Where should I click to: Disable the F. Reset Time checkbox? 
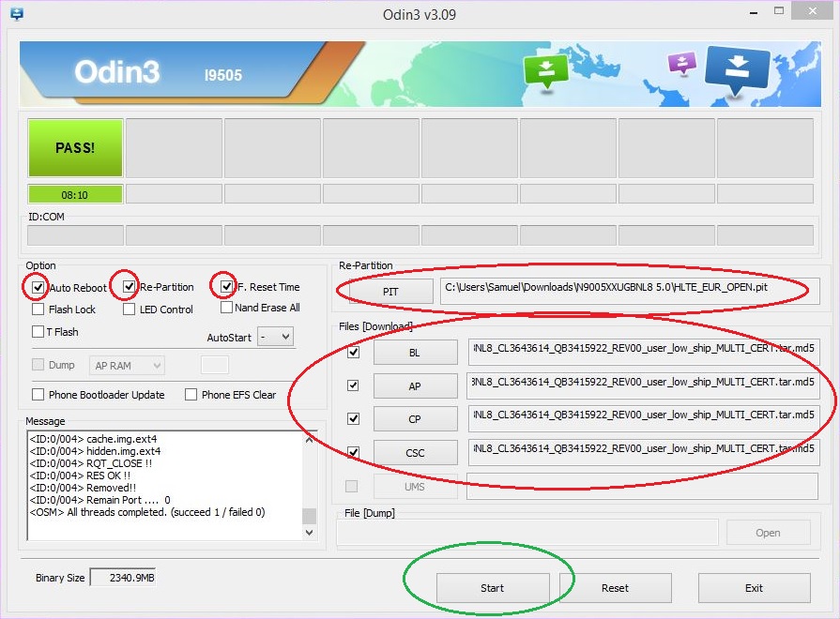click(227, 287)
